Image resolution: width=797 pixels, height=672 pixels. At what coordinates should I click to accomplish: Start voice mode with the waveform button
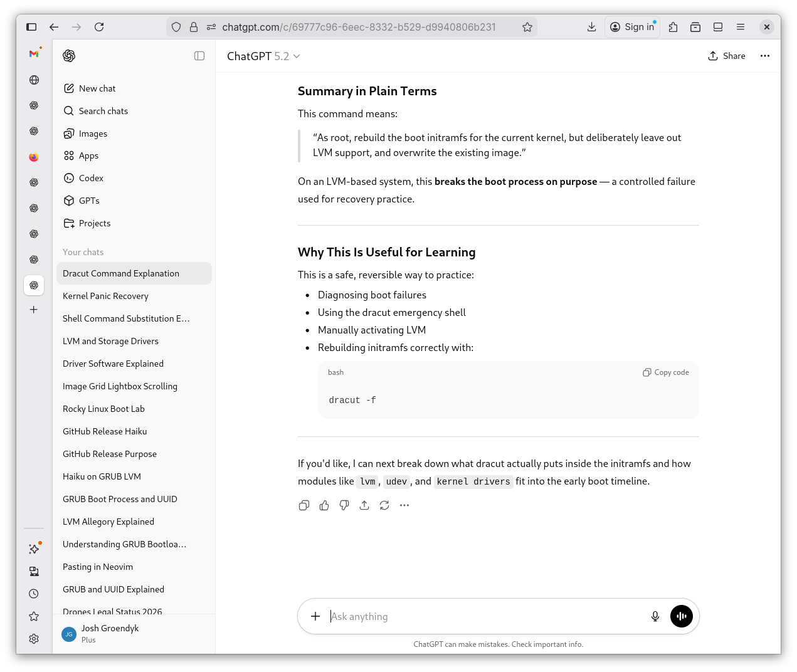pyautogui.click(x=682, y=616)
